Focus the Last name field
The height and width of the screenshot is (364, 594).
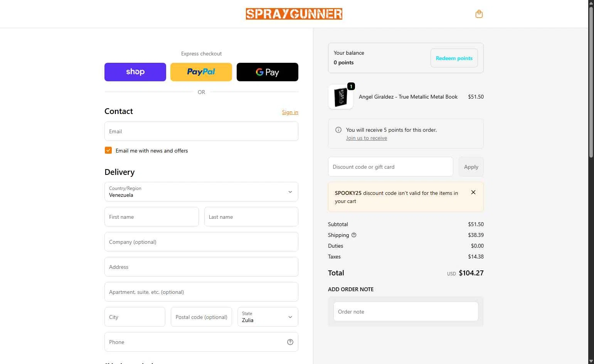[251, 217]
